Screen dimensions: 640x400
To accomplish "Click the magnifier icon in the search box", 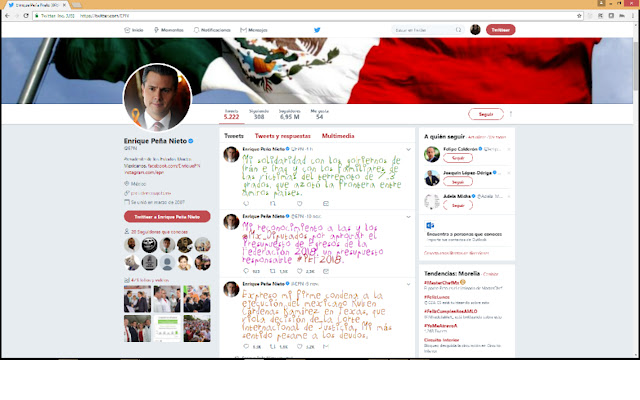I will tap(458, 30).
